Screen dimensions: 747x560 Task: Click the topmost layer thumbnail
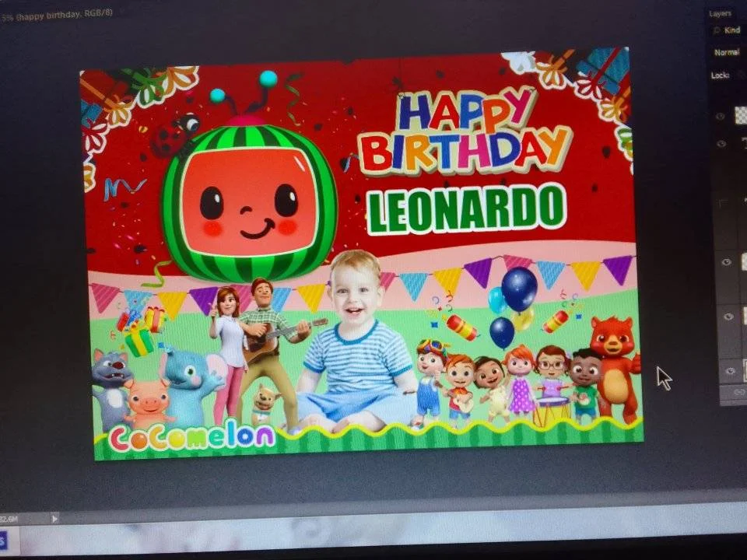pos(741,116)
